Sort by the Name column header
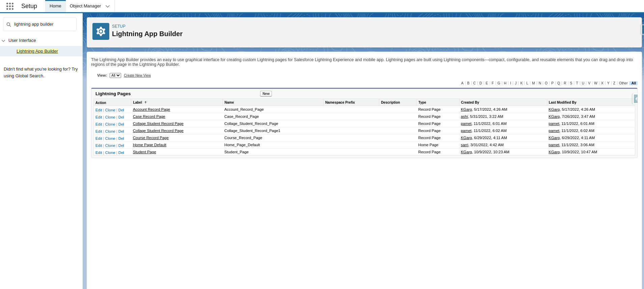Screen dimensions: 644x289 tap(229, 102)
